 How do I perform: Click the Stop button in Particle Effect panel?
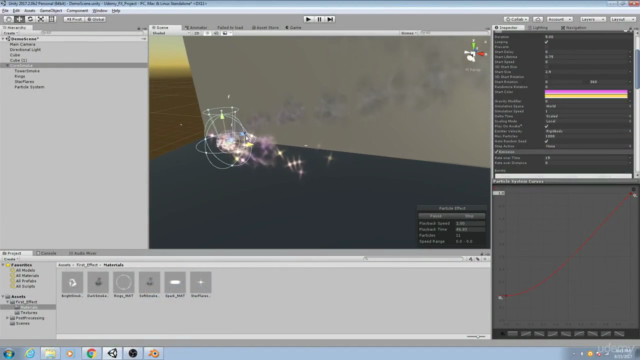click(469, 216)
